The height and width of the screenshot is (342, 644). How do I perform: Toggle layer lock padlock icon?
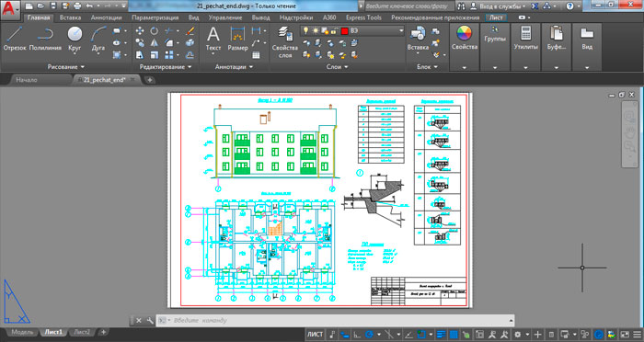click(x=334, y=30)
